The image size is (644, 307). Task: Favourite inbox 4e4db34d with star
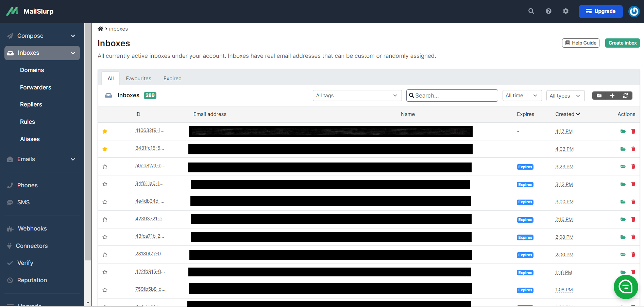[x=105, y=202]
